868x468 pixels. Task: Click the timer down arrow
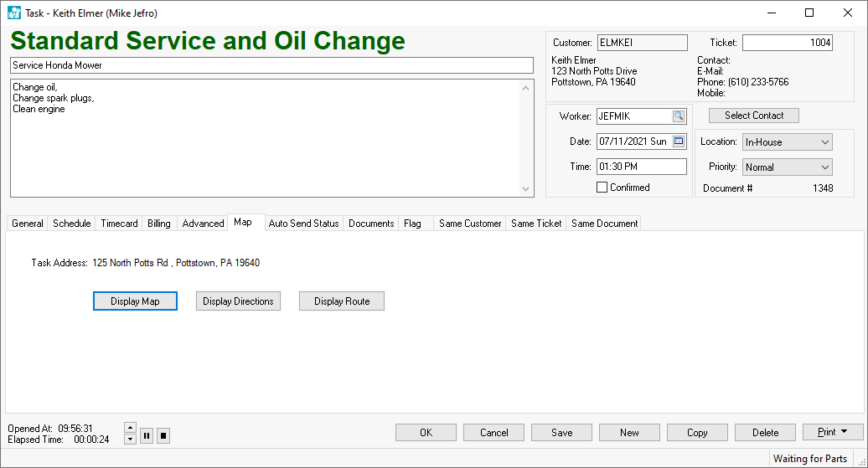130,440
